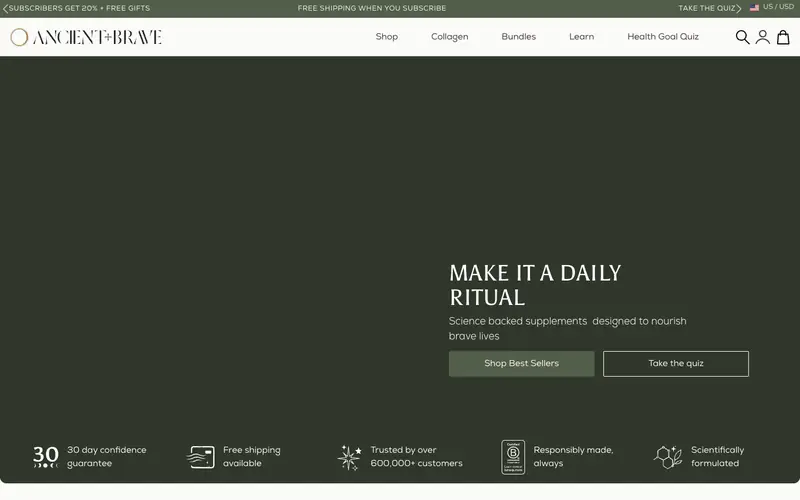Image resolution: width=800 pixels, height=500 pixels.
Task: Open the Learn menu
Action: click(582, 37)
